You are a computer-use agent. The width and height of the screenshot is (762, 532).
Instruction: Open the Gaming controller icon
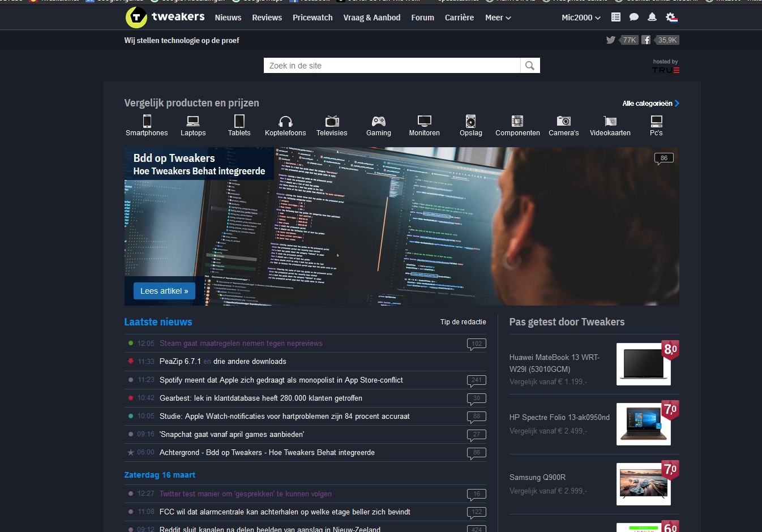coord(379,121)
